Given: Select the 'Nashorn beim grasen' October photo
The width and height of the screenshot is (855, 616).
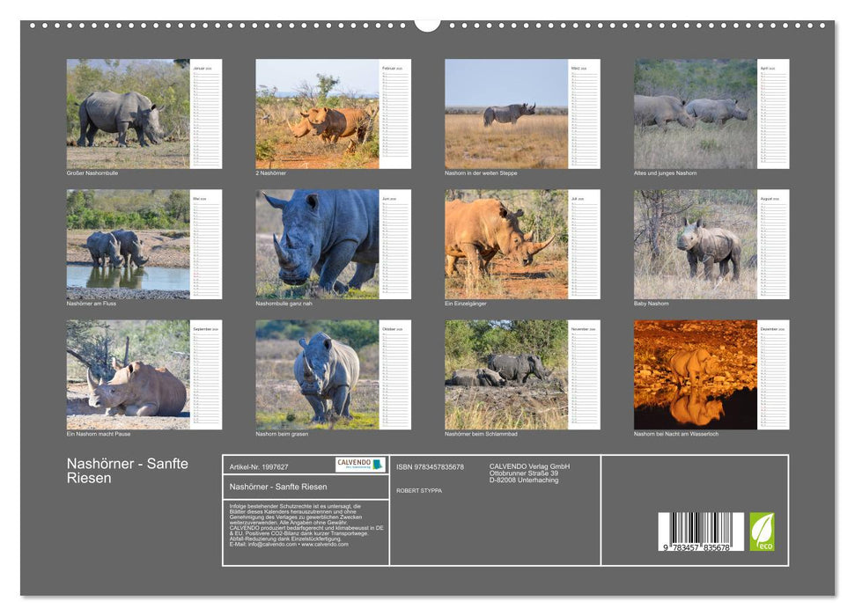Looking at the screenshot, I should click(317, 375).
